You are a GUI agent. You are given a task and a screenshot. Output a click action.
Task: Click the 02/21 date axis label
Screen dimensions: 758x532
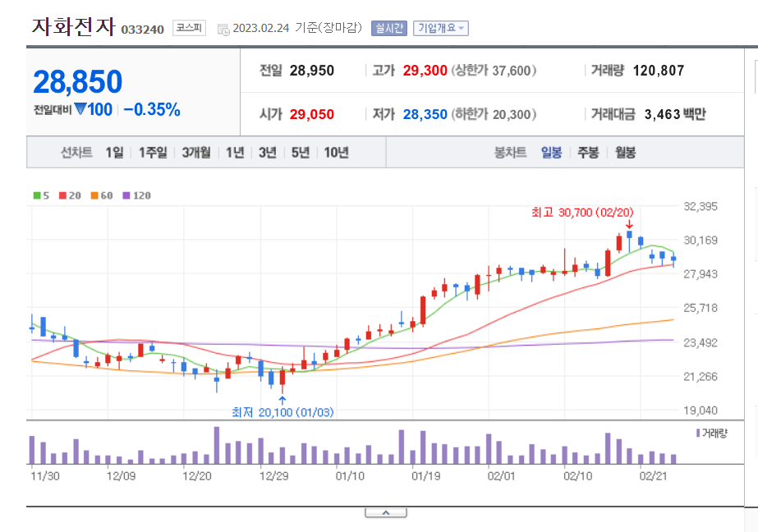(653, 476)
